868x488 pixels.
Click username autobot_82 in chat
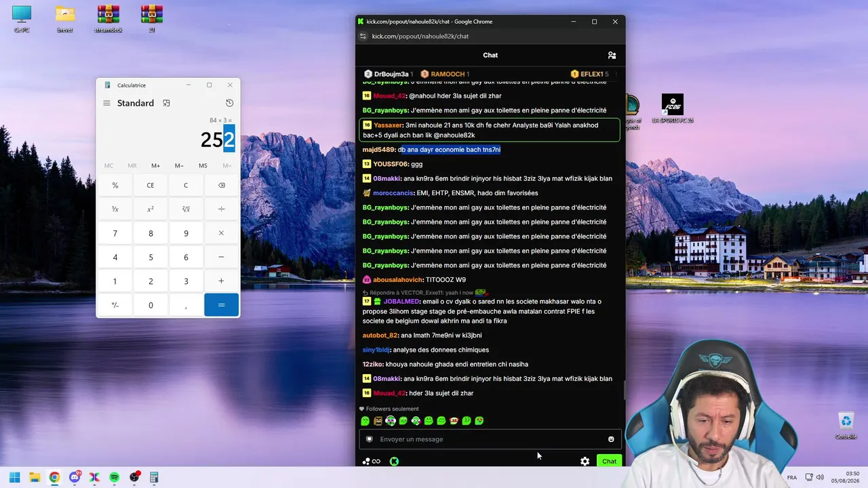[380, 335]
